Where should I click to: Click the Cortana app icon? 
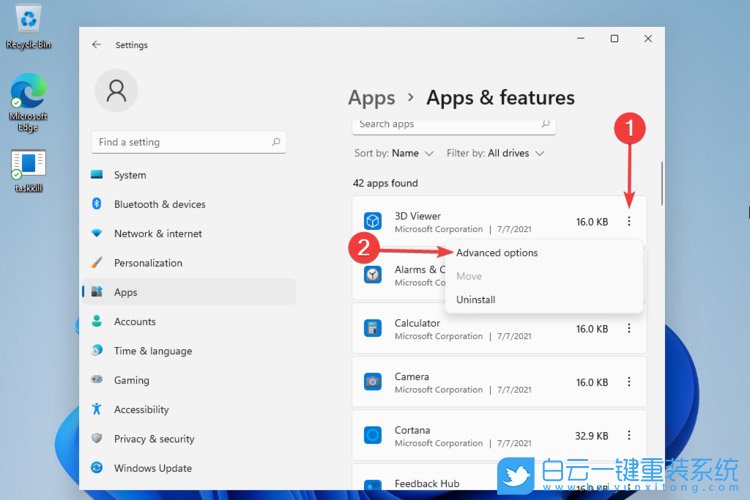tap(373, 435)
